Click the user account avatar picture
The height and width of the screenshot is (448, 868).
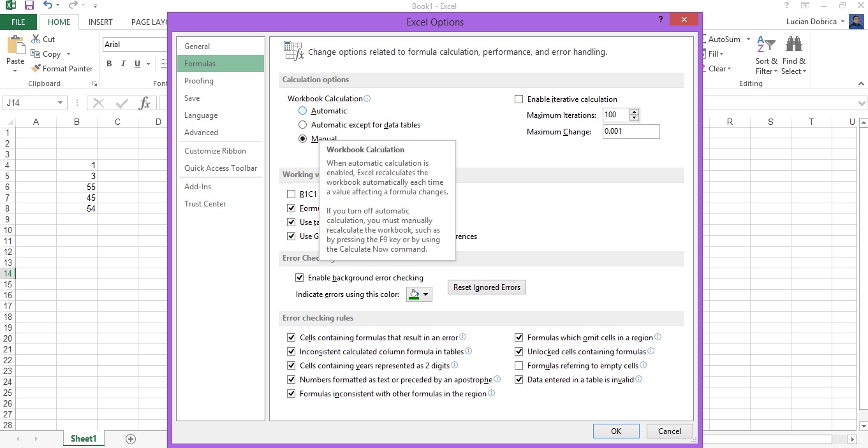pyautogui.click(x=855, y=22)
